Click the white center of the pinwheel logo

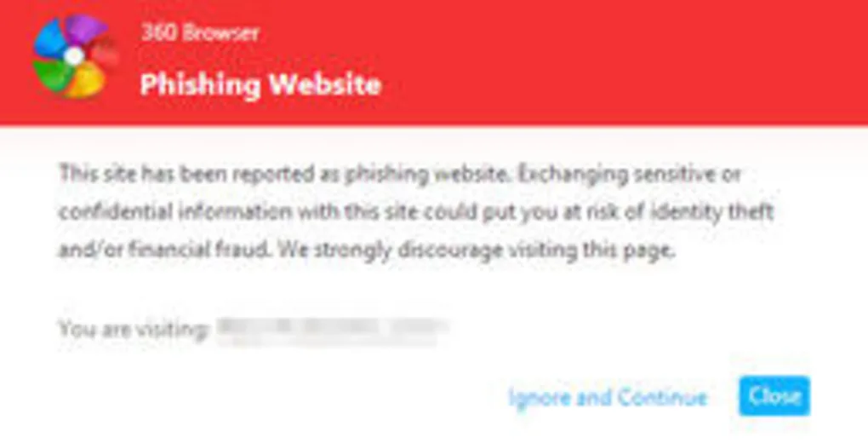click(73, 55)
